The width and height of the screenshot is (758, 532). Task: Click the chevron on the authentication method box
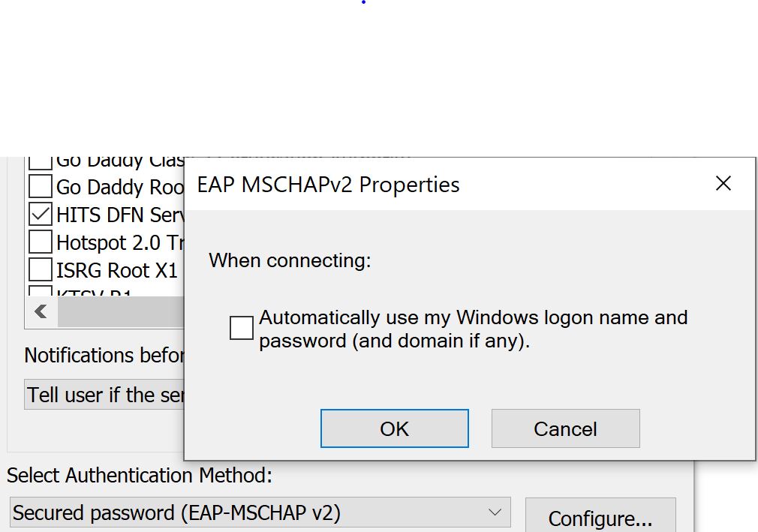(x=495, y=510)
